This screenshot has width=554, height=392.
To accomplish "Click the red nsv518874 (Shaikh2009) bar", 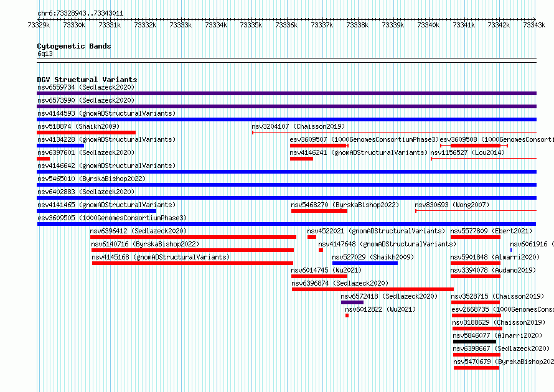I will 86,133.
